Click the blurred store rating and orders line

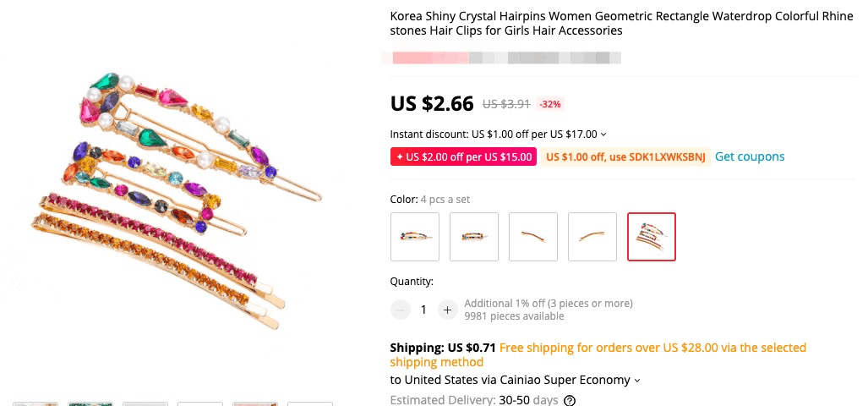[501, 58]
